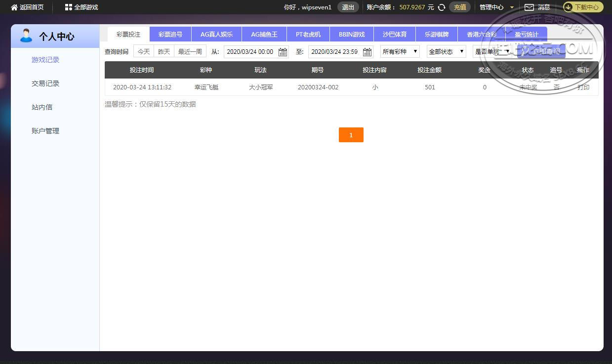Open the PT老虎机 tab
Image resolution: width=612 pixels, height=364 pixels.
tap(308, 35)
